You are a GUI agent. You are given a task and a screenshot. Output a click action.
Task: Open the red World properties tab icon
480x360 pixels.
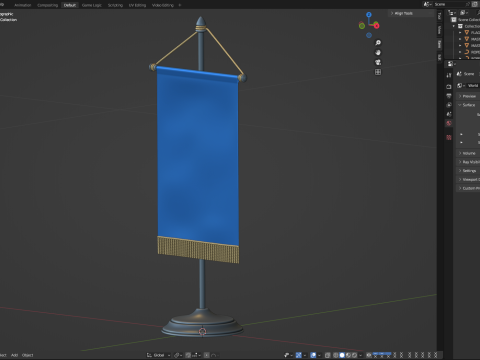[x=449, y=123]
